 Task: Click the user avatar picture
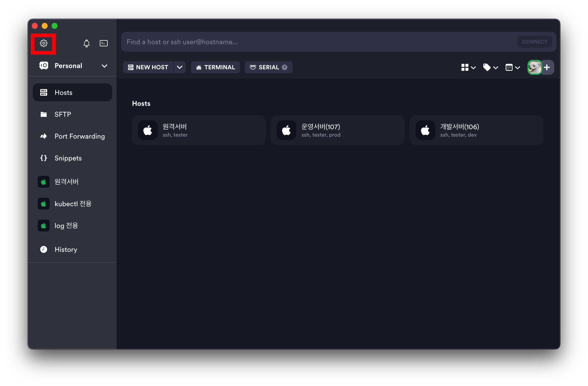[x=534, y=67]
